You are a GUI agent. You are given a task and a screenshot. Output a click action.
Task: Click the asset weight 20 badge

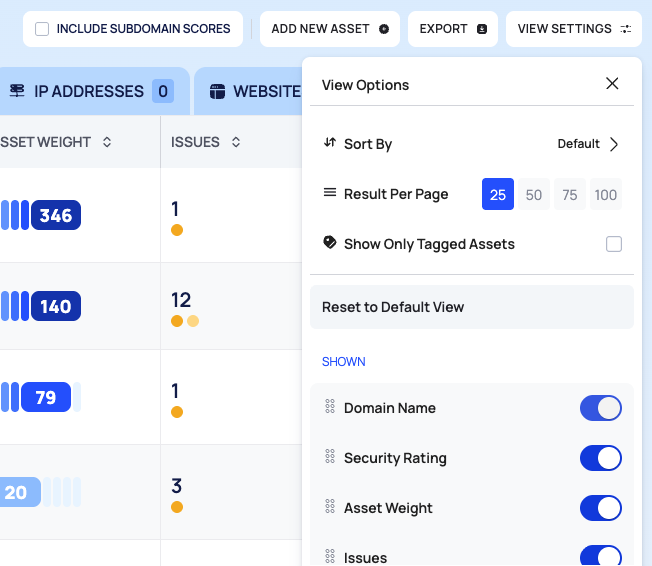[x=19, y=492]
